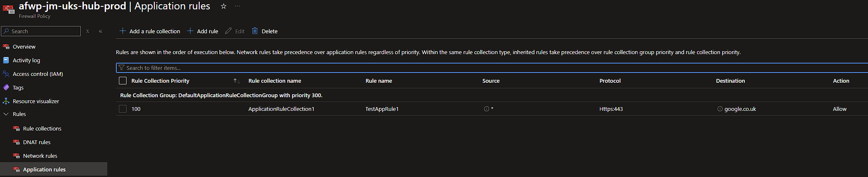868x177 pixels.
Task: Click the sidebar Search box
Action: pyautogui.click(x=43, y=31)
